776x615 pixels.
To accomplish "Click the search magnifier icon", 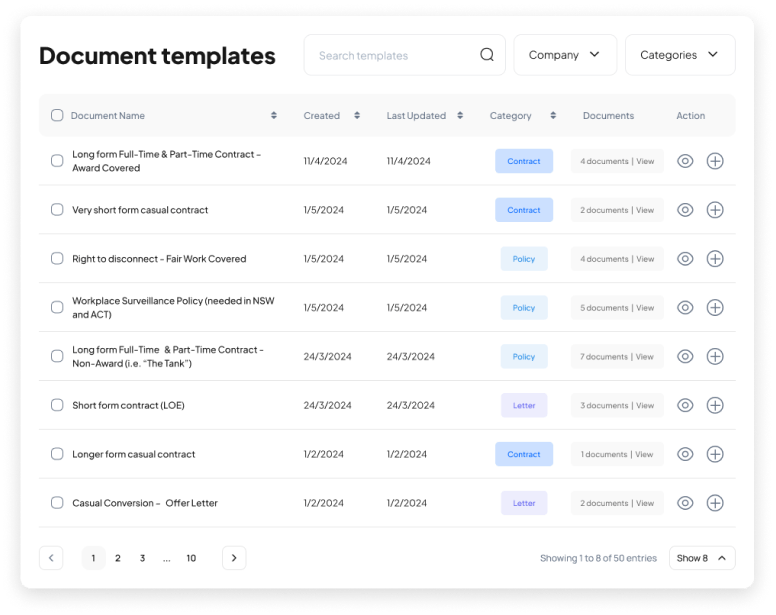I will tap(487, 55).
